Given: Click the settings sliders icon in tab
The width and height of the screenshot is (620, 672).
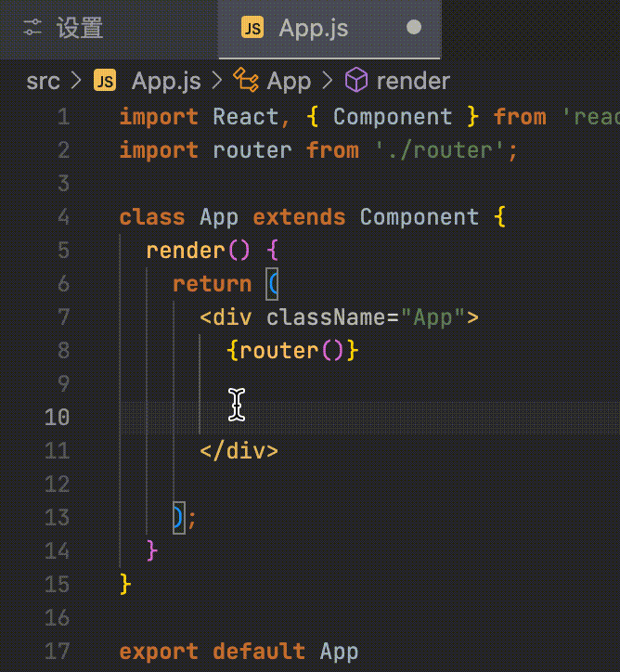Looking at the screenshot, I should click(32, 28).
